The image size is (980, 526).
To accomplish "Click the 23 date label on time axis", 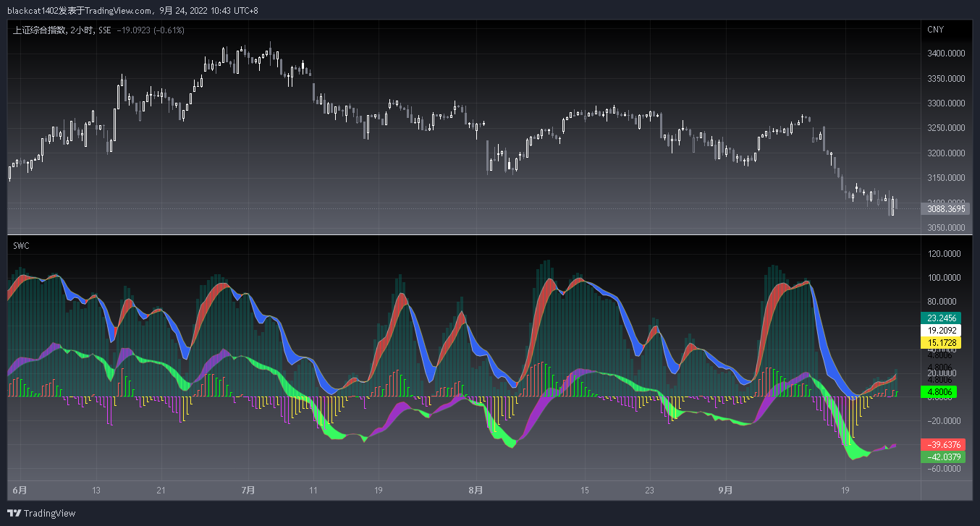I will tap(650, 491).
